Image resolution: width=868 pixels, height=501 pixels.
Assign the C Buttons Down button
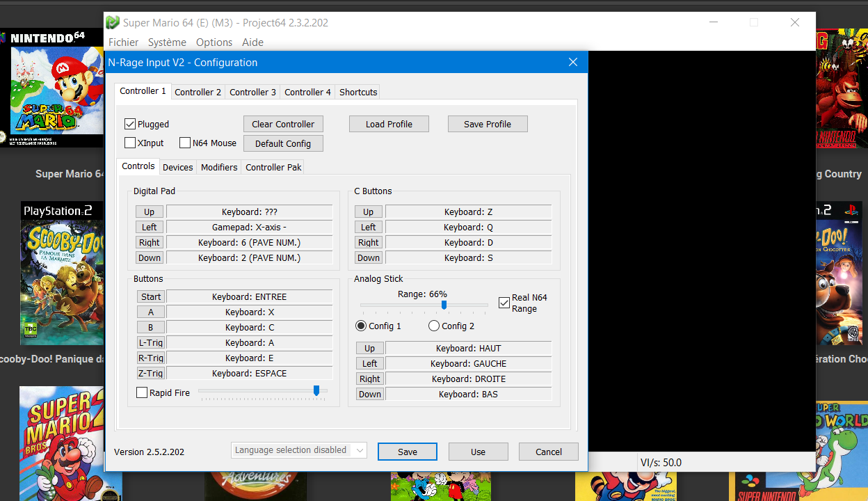point(369,257)
